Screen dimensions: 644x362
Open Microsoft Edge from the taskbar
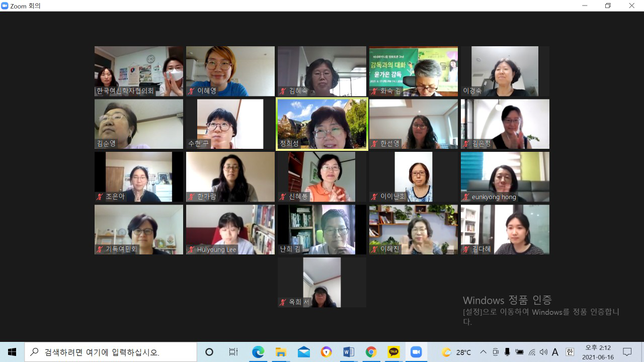(258, 352)
